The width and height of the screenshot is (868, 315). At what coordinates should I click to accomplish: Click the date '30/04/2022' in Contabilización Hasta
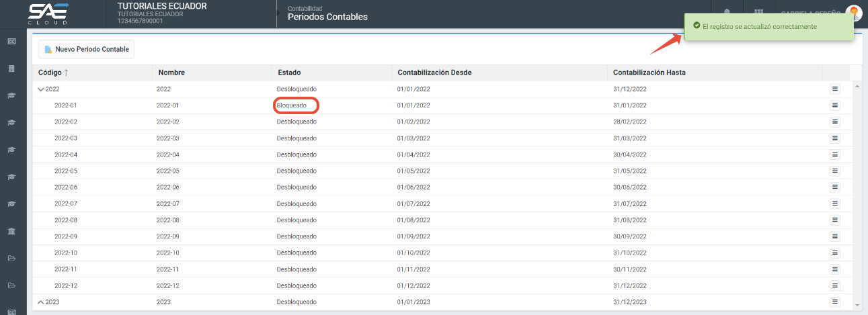630,154
